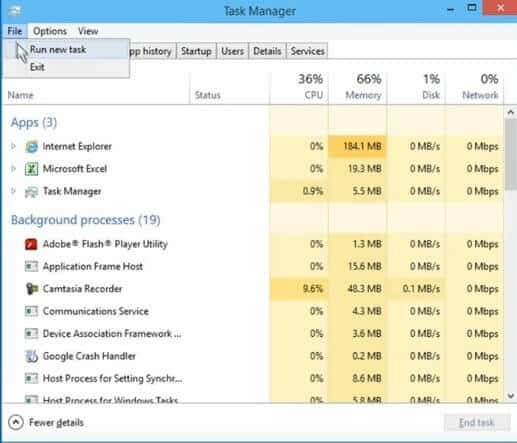Screen dimensions: 517x443
Task: Click Device Association Framework process name
Action: (112, 333)
